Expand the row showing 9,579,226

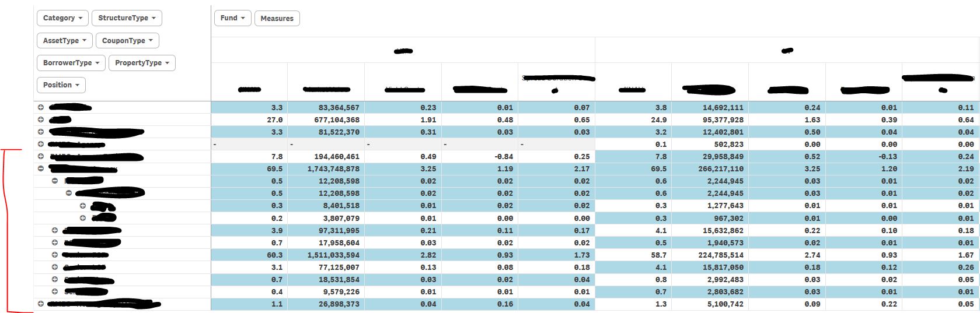click(x=55, y=291)
